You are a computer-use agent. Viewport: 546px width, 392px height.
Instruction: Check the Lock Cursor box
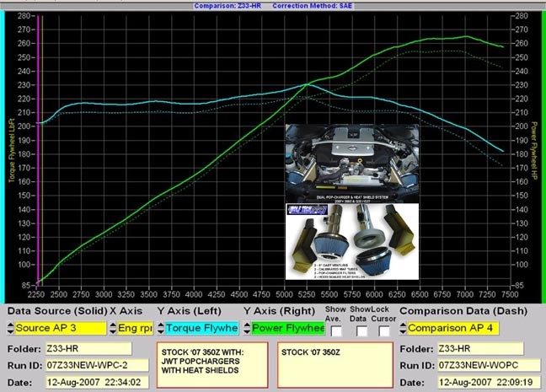tap(384, 330)
